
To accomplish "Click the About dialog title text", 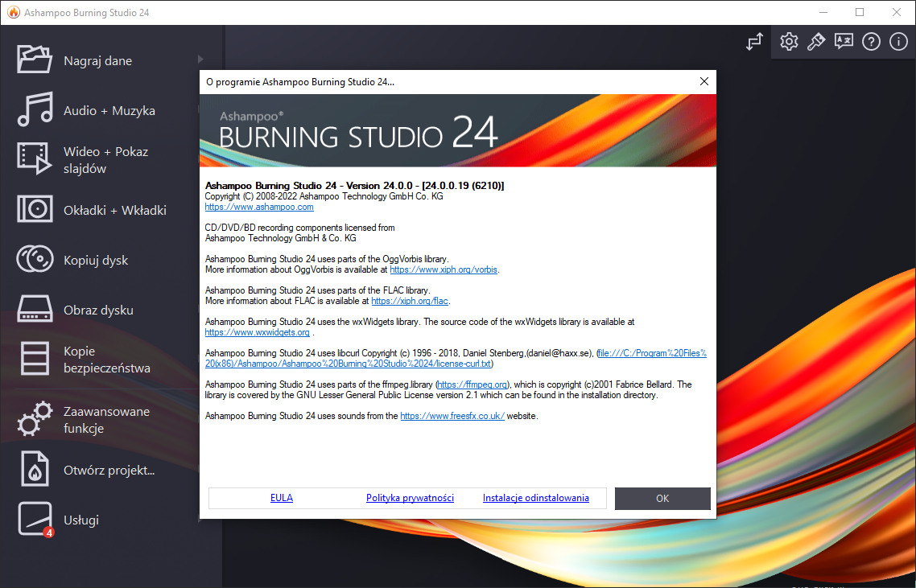I will point(299,82).
